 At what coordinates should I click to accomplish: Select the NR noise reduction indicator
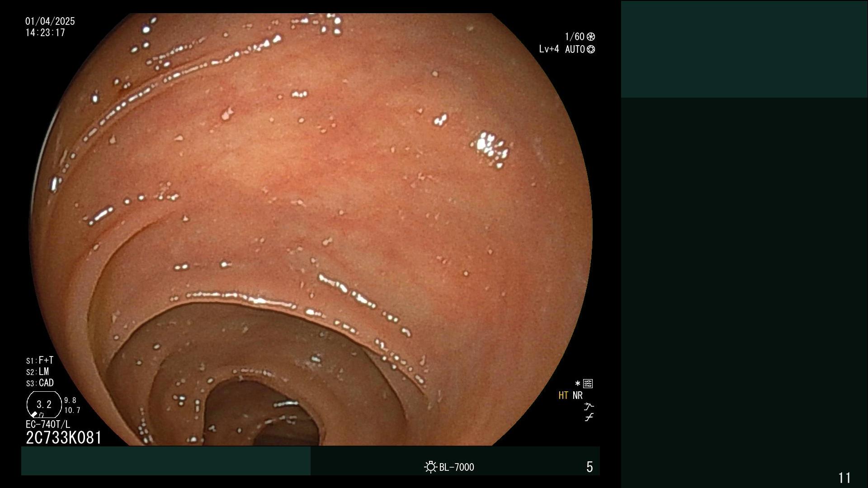tap(578, 395)
